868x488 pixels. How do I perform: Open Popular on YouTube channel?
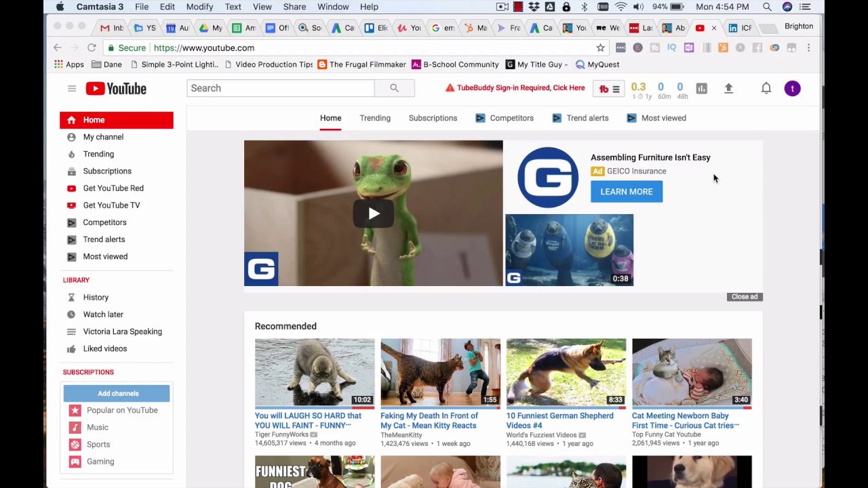122,410
